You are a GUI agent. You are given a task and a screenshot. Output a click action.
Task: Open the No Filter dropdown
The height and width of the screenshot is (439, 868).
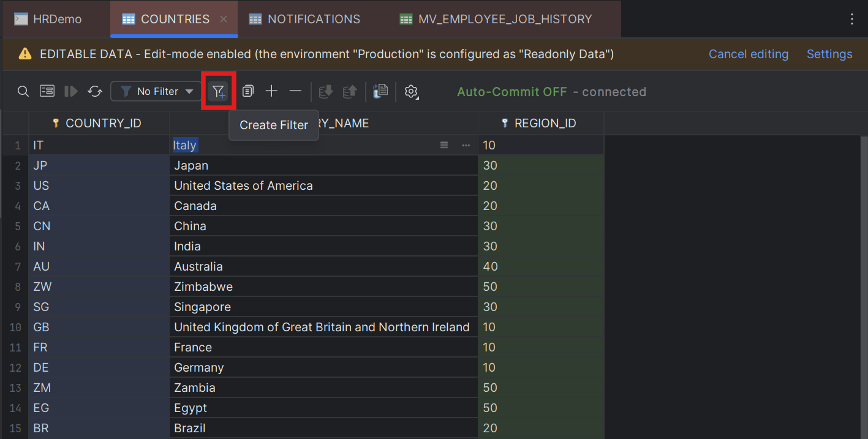click(x=157, y=91)
